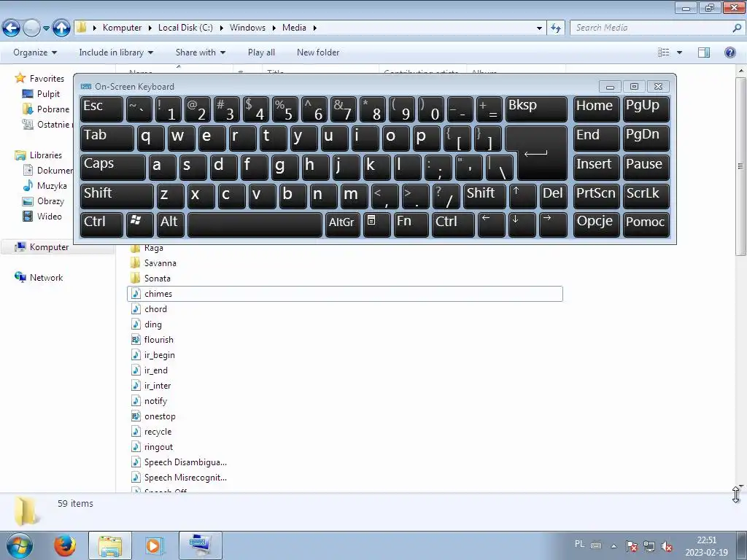The height and width of the screenshot is (560, 747).
Task: Toggle the right Ctrl key
Action: point(452,225)
